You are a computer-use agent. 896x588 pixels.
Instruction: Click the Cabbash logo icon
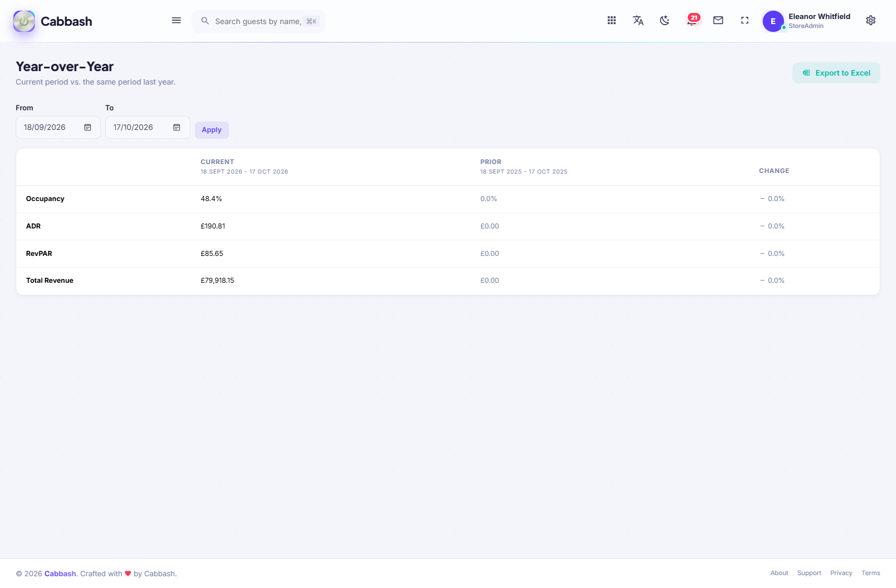[x=24, y=21]
